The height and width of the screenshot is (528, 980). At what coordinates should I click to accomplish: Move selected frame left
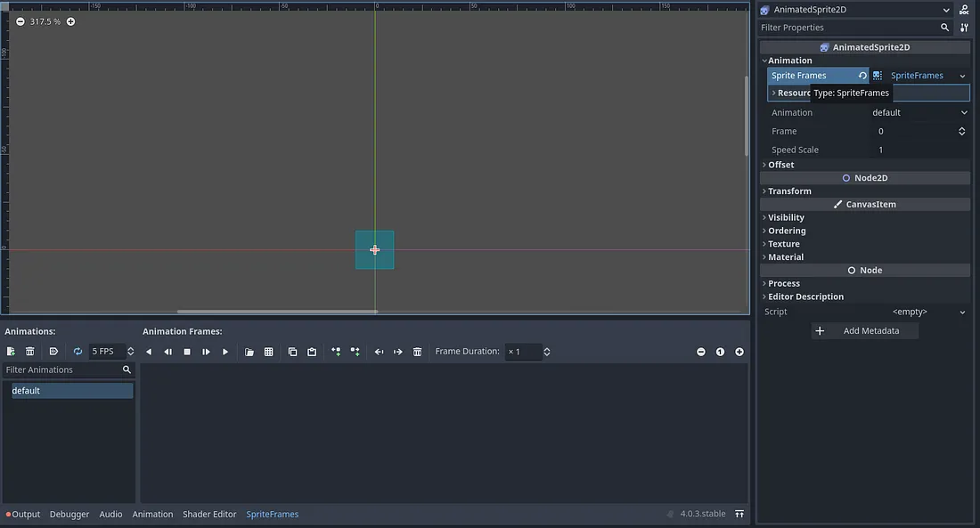click(379, 352)
